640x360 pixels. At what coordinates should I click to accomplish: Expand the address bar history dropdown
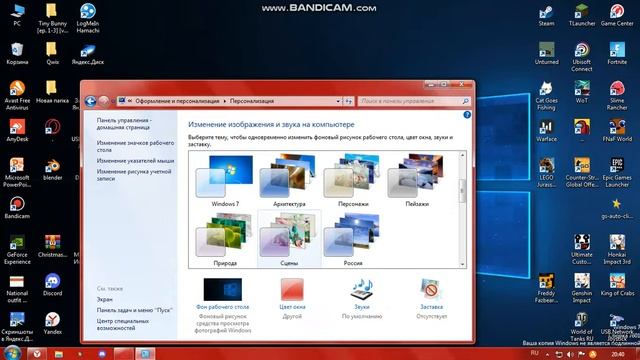338,101
